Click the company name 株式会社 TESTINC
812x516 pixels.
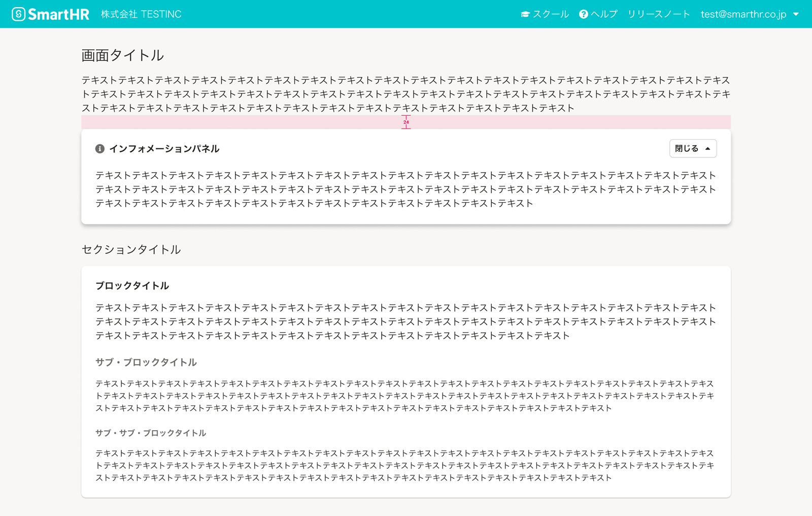[141, 14]
